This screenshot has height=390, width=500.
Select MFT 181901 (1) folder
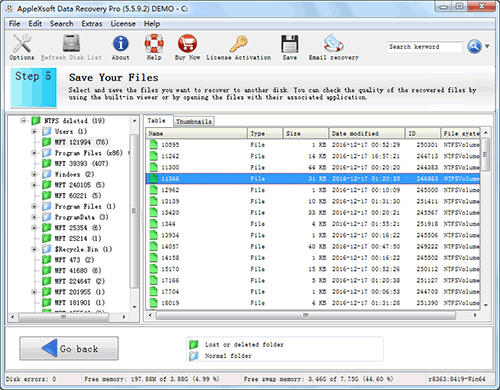click(x=80, y=302)
